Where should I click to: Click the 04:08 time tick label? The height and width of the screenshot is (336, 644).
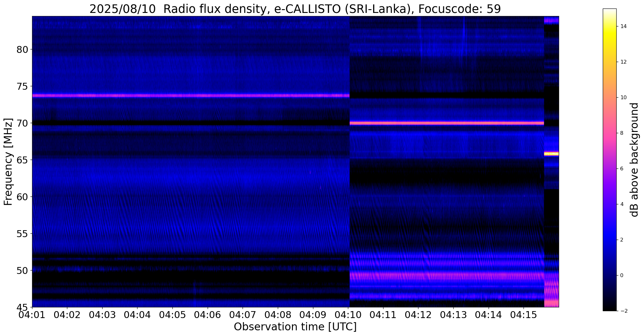click(277, 314)
